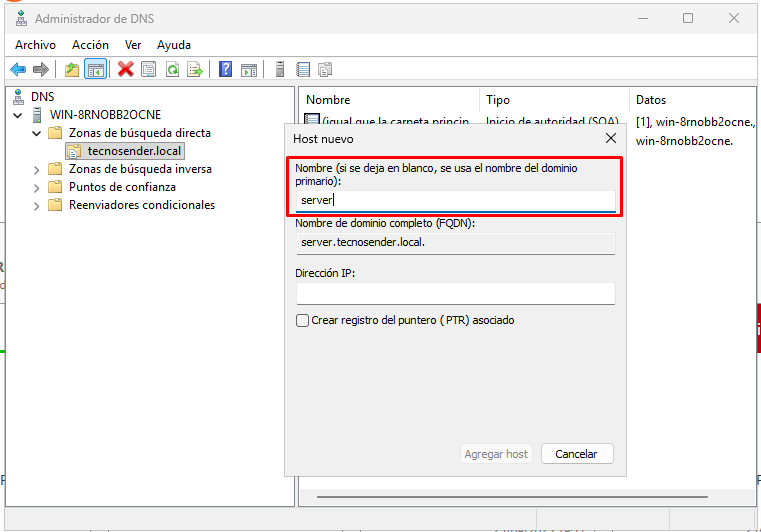Toggle the show/hide console tree icon
Screen dimensions: 761x532
96,69
